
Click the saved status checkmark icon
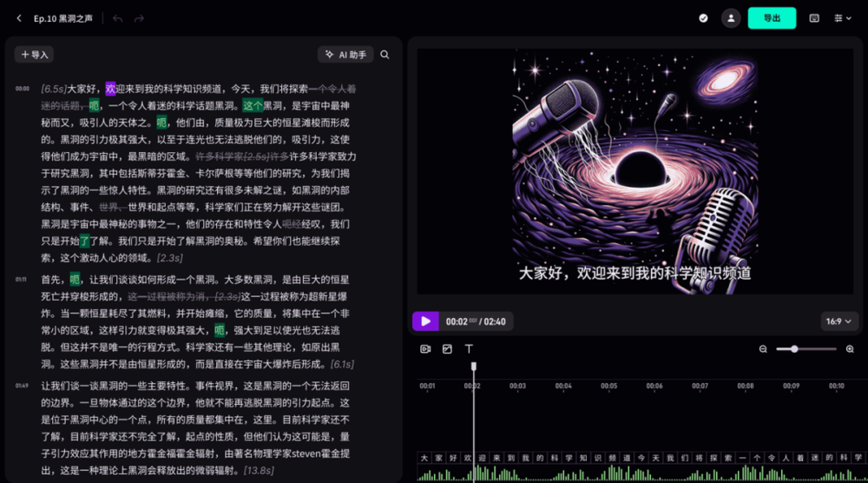703,18
